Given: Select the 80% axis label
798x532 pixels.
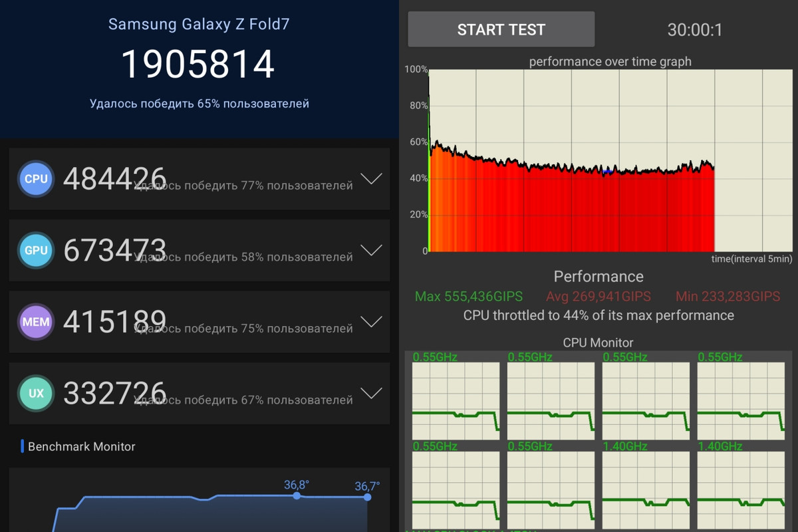Looking at the screenshot, I should click(419, 106).
